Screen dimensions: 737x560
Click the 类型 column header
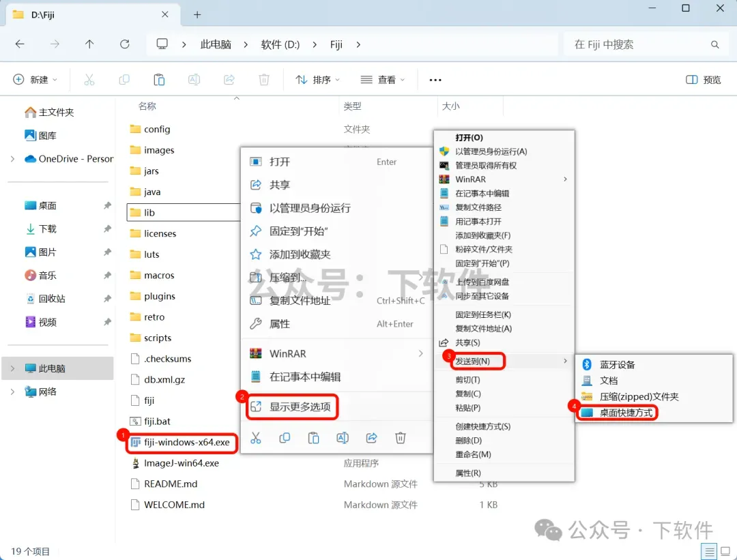click(x=353, y=106)
